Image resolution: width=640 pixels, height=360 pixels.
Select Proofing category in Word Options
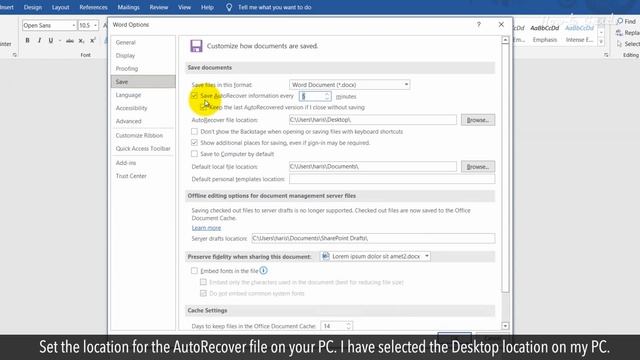pos(127,69)
